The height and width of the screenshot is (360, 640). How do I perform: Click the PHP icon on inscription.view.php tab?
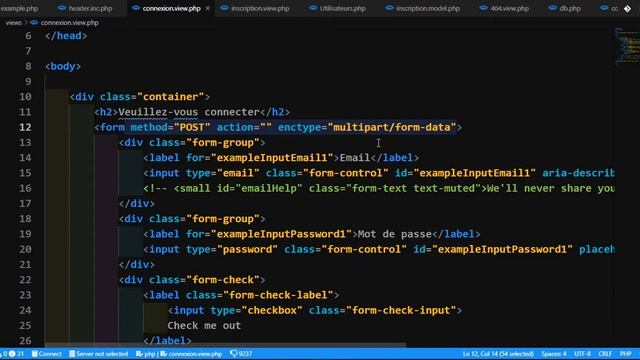tap(224, 8)
